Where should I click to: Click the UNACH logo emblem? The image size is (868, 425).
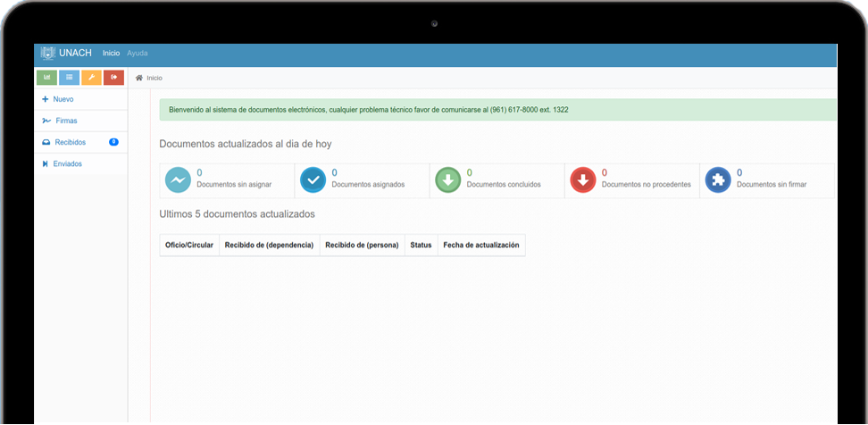(48, 53)
